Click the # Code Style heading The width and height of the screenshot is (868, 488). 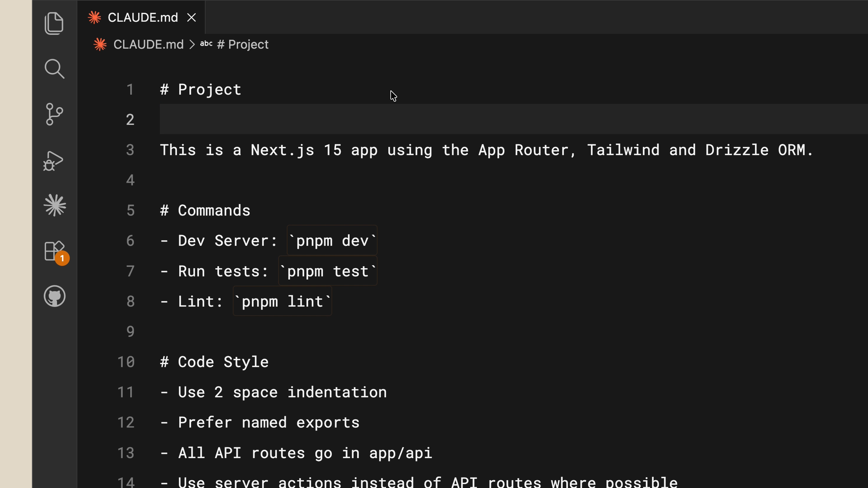pos(214,362)
